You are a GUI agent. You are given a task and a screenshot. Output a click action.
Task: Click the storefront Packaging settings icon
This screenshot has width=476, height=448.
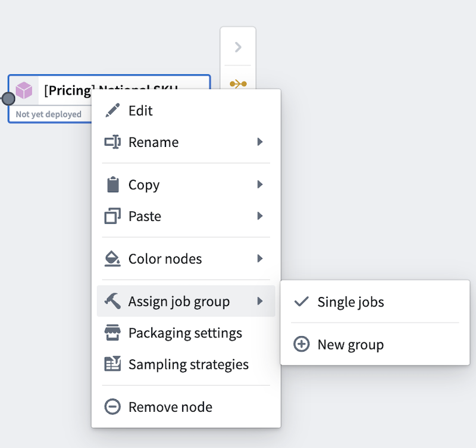click(x=112, y=333)
